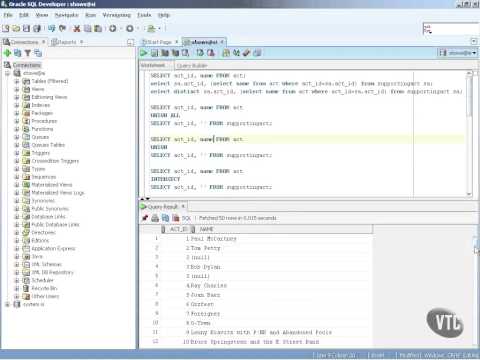Click the Copy toolbar icon
Viewport: 480px width, 360px height.
click(87, 29)
